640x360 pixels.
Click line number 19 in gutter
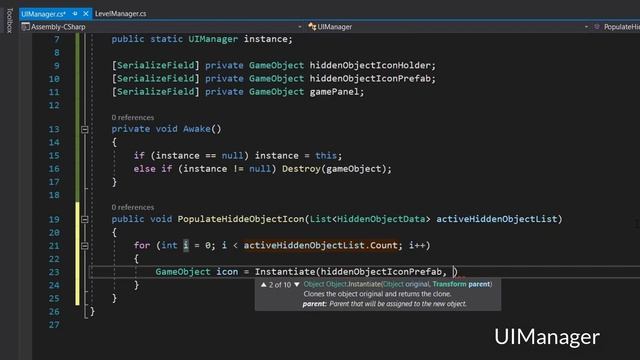pos(54,220)
